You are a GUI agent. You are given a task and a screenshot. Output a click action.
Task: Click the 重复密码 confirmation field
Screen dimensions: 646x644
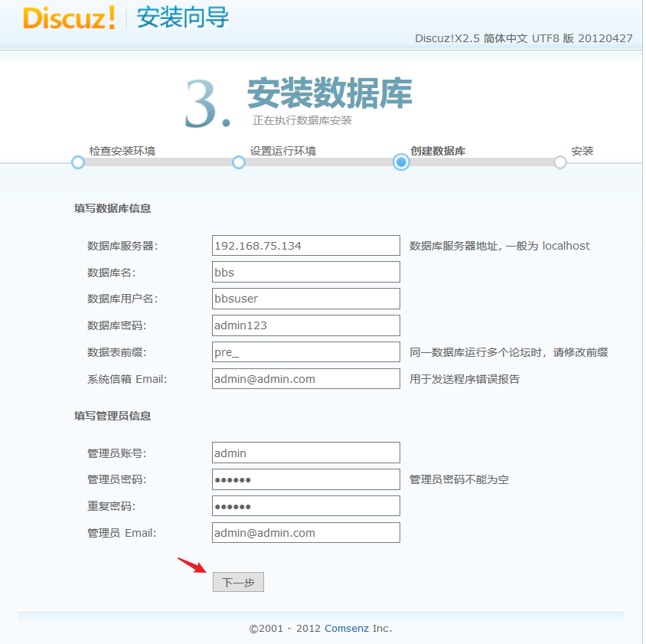tap(305, 505)
